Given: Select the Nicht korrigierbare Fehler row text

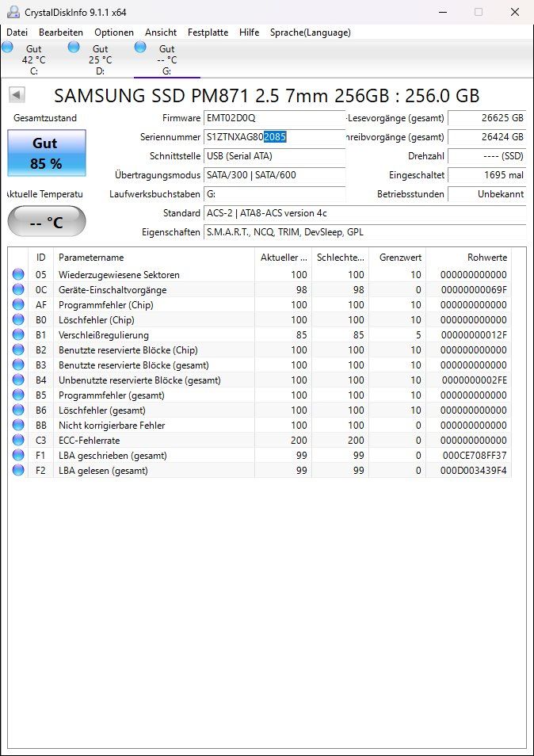Looking at the screenshot, I should point(112,426).
